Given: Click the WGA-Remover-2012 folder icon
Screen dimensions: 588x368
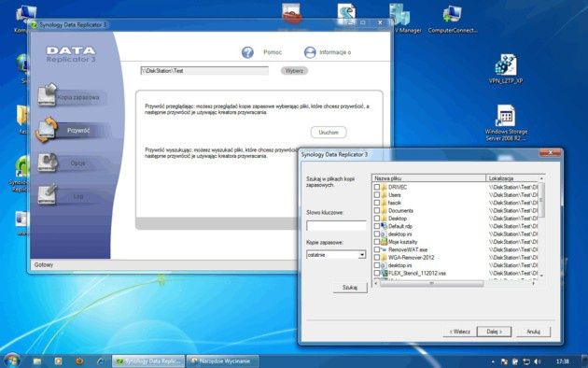Looking at the screenshot, I should (384, 258).
